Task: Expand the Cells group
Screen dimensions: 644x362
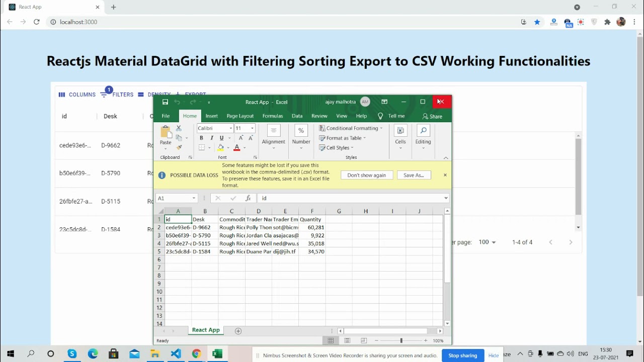Action: coord(400,137)
